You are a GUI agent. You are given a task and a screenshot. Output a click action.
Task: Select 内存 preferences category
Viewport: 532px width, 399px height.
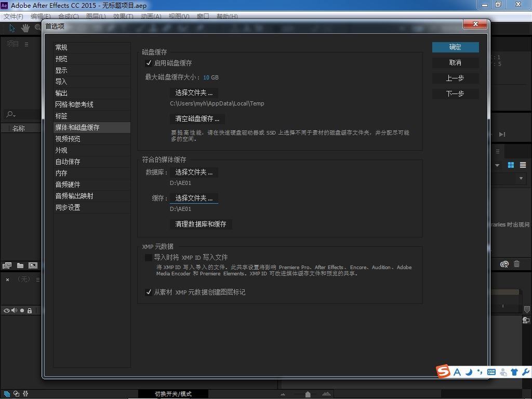point(91,173)
